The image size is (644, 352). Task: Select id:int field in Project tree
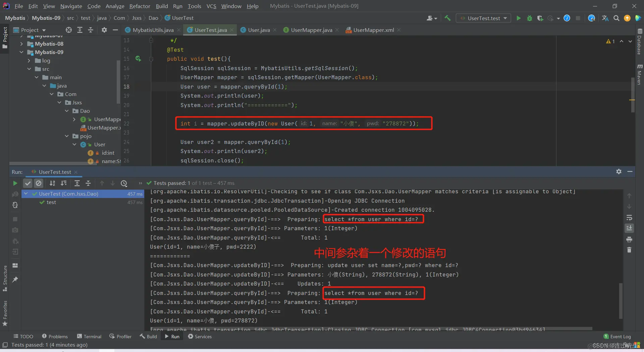[x=108, y=153]
